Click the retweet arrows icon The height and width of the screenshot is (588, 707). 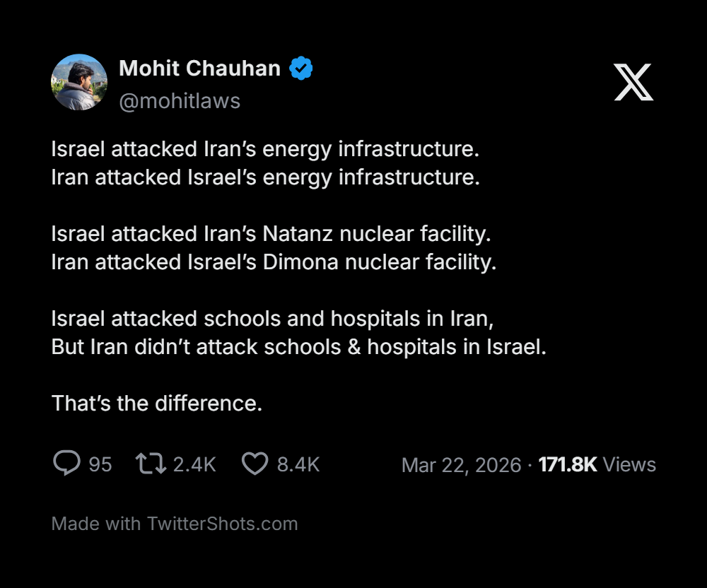click(x=151, y=464)
